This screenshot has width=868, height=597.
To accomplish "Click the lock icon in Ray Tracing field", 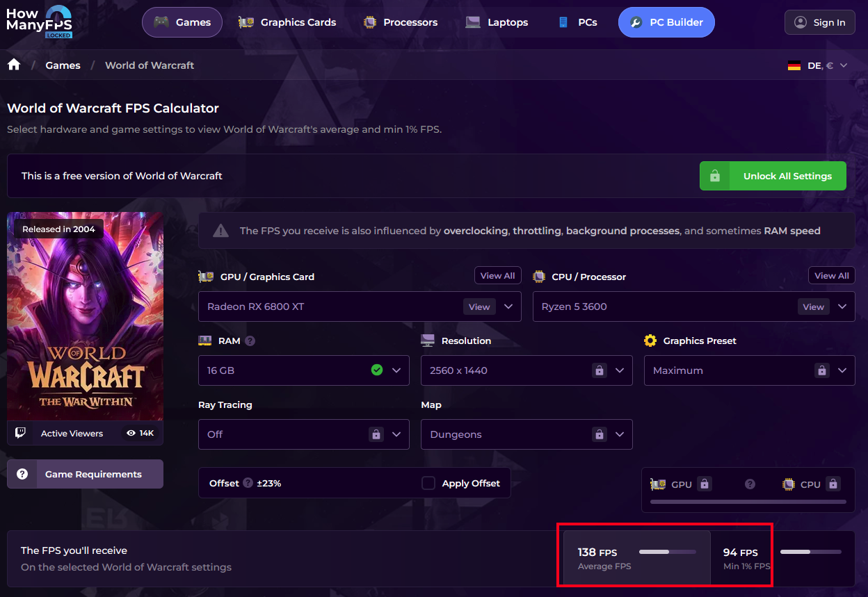I will pyautogui.click(x=376, y=434).
